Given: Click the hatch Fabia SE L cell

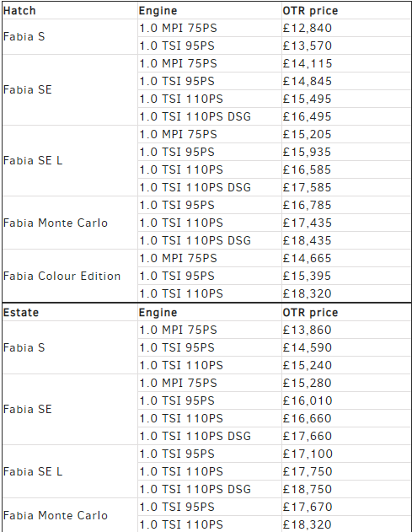Looking at the screenshot, I should coord(70,160).
